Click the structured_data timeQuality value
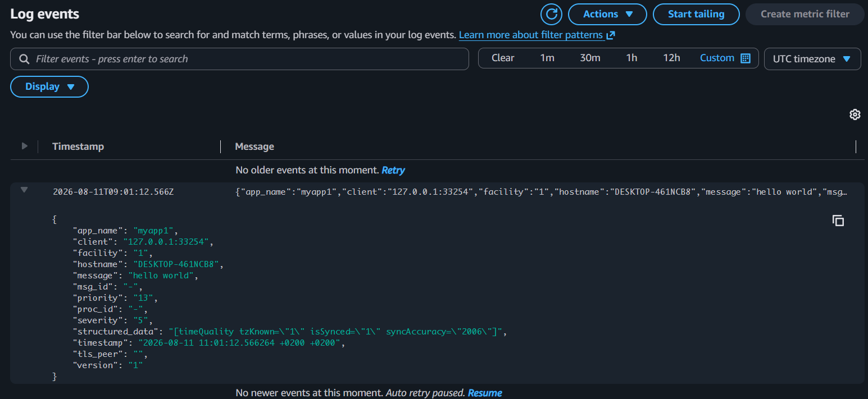Image resolution: width=868 pixels, height=399 pixels. coord(336,332)
